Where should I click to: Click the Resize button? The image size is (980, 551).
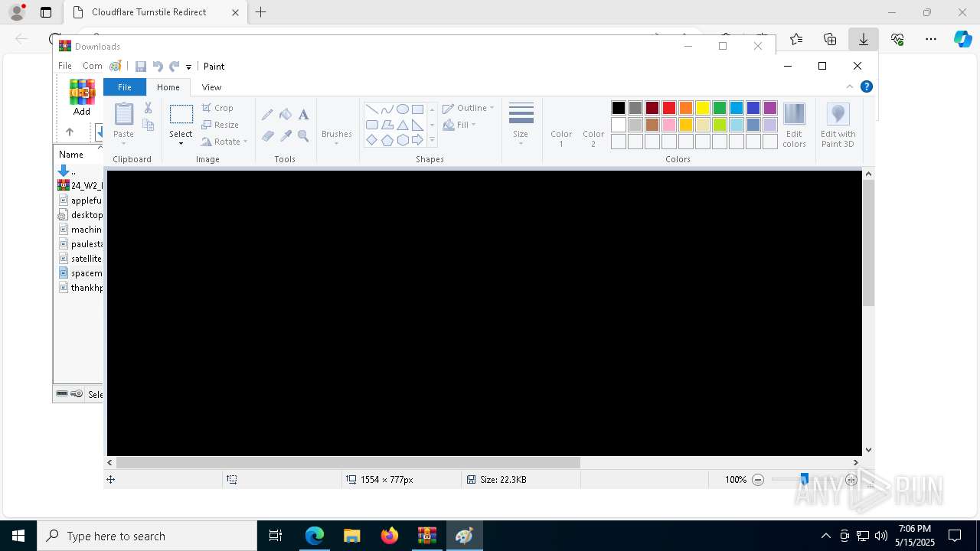coord(220,125)
